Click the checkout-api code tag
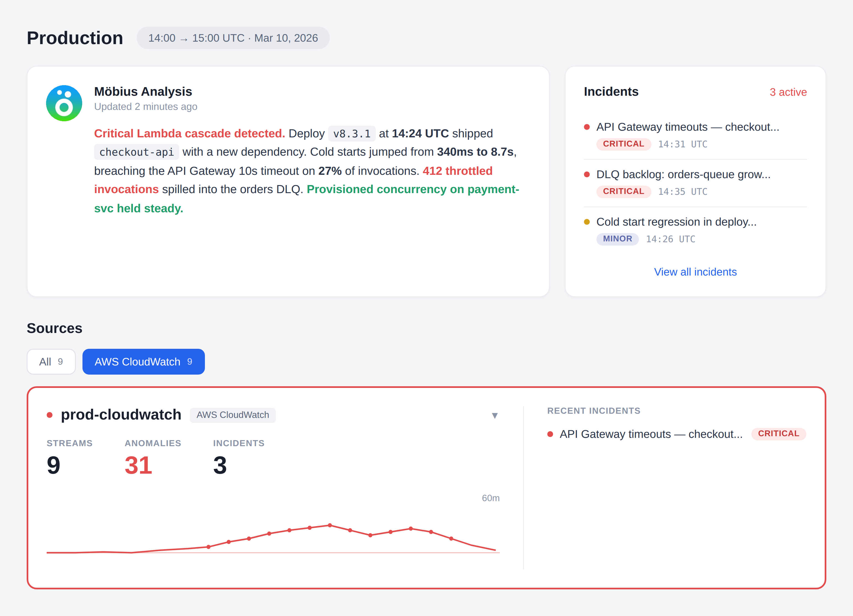This screenshot has height=616, width=853. pyautogui.click(x=136, y=152)
